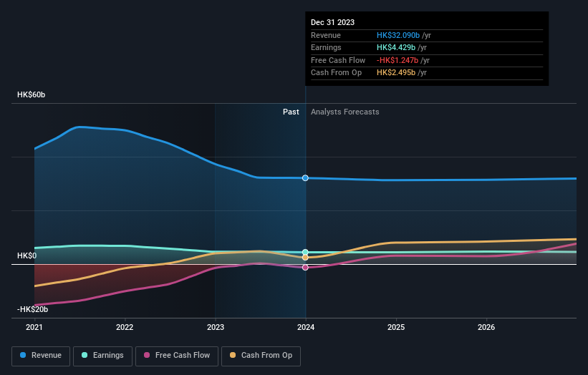Click the 2021 x-axis label

pos(34,327)
